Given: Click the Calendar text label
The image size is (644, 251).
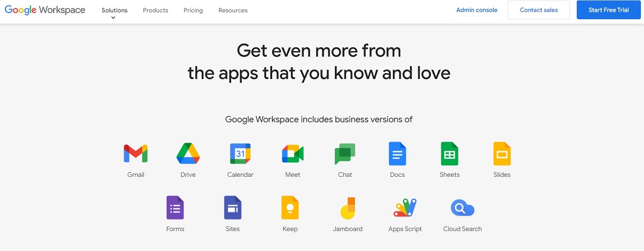Looking at the screenshot, I should (240, 175).
